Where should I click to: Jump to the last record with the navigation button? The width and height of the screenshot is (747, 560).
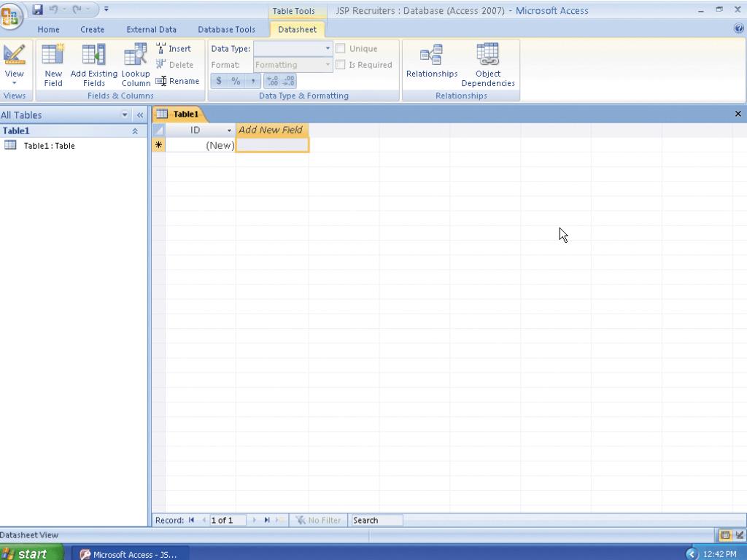tap(267, 521)
